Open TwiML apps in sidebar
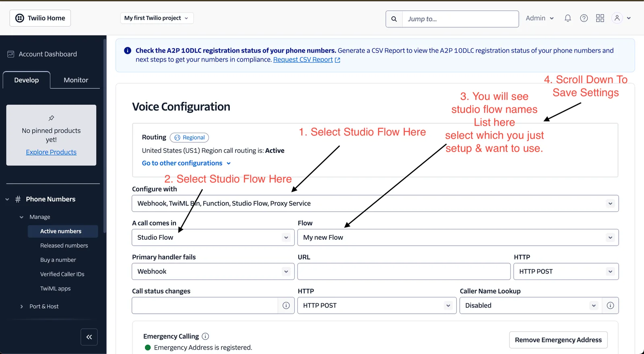Screen dimensions: 644x354 click(x=55, y=289)
